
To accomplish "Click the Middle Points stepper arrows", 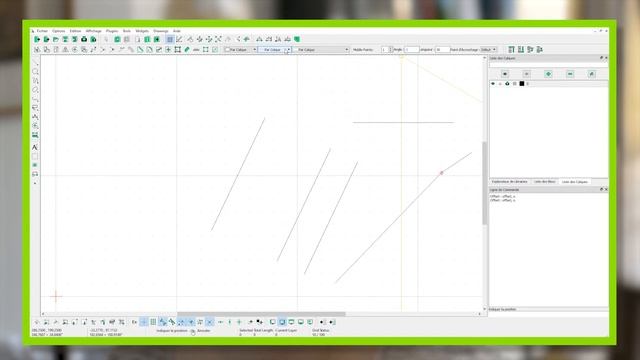I will (x=391, y=49).
